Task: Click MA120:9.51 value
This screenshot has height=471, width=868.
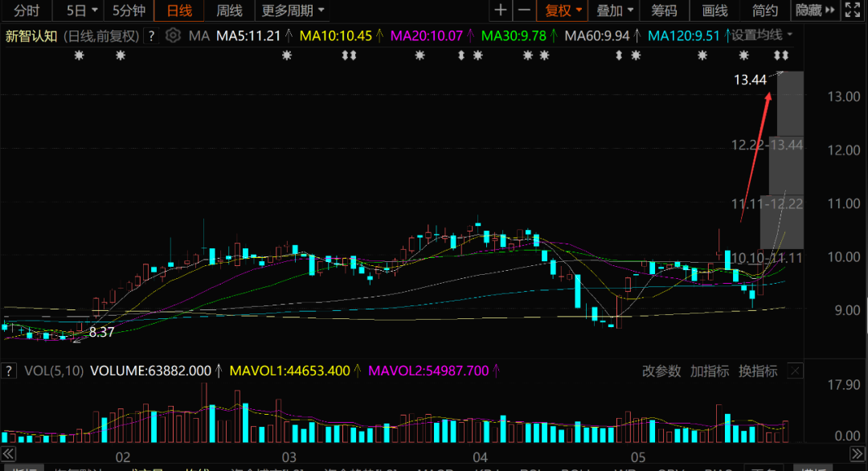Action: coord(684,36)
